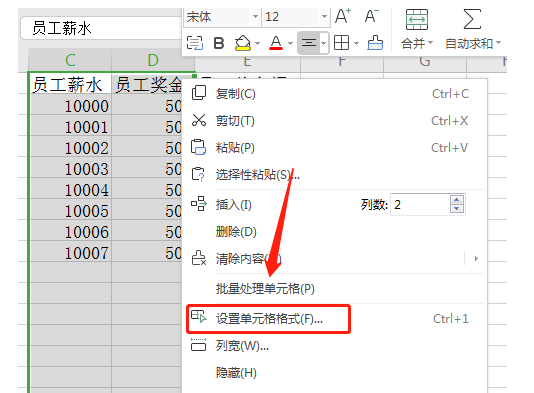
Task: Choose 粘贴(P) from context menu
Action: click(235, 148)
